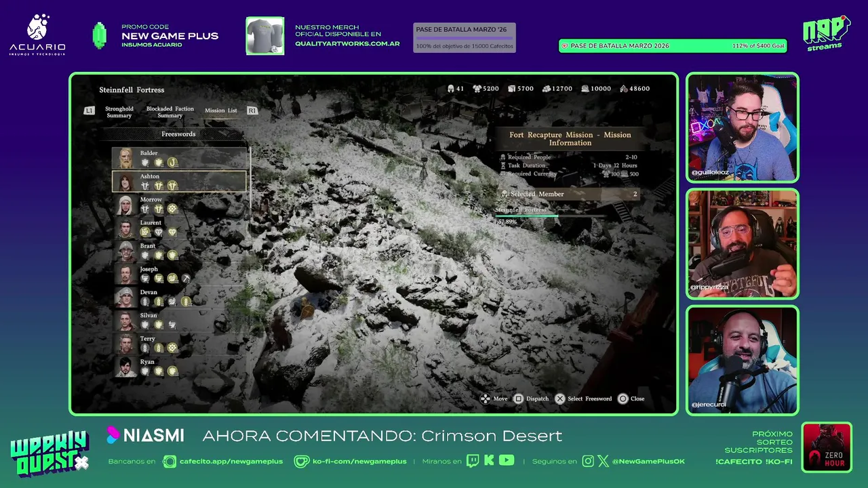Click the Zero Hour giveaway thumbnail
Screen dimensions: 868x488
pos(827,447)
